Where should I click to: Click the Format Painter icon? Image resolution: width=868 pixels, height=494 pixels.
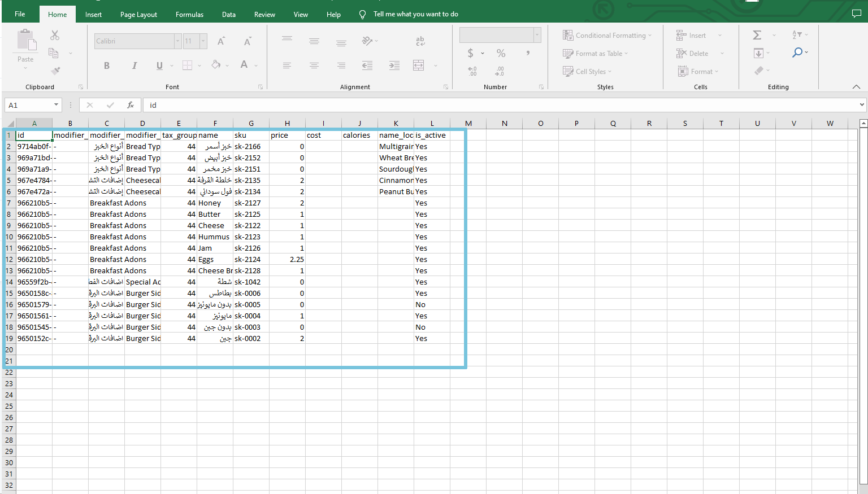54,70
